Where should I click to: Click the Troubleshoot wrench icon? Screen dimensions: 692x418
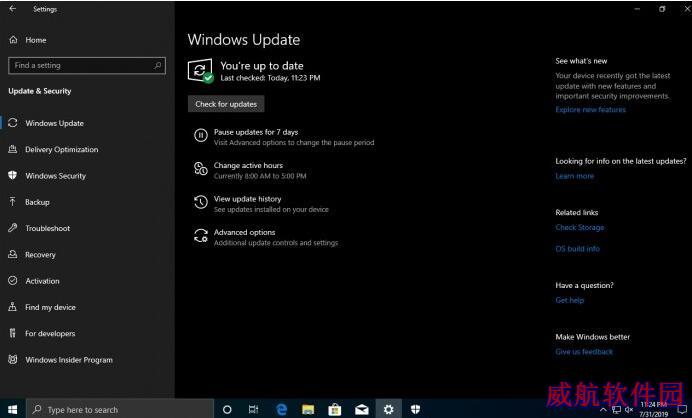(x=13, y=228)
